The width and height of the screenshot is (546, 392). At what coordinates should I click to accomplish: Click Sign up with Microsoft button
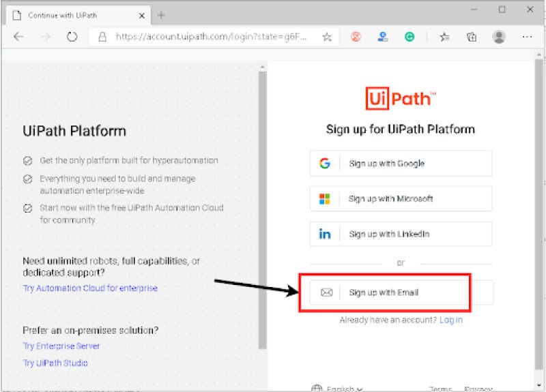point(401,198)
